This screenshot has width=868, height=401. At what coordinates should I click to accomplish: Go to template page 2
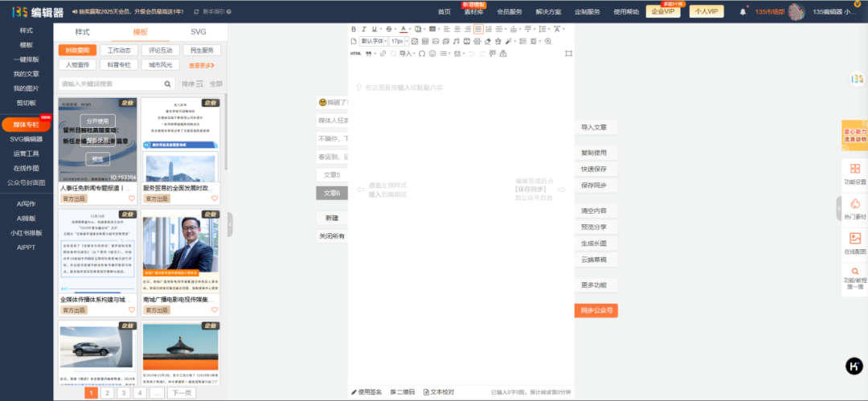108,393
